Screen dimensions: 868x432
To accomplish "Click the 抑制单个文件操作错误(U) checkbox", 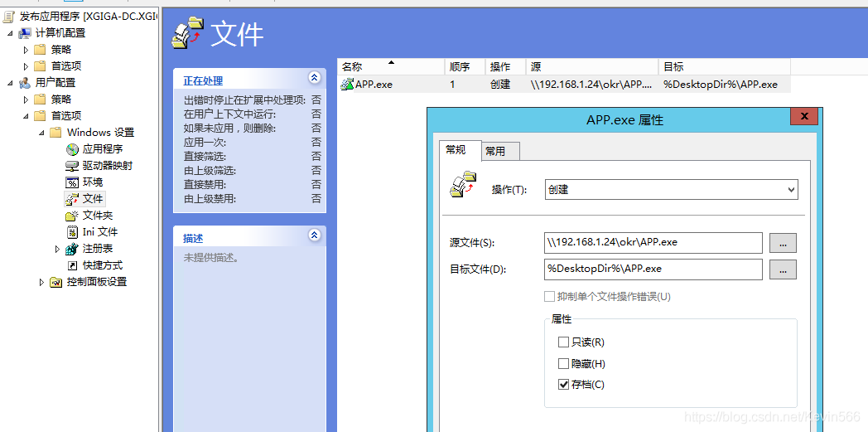I will pyautogui.click(x=549, y=296).
